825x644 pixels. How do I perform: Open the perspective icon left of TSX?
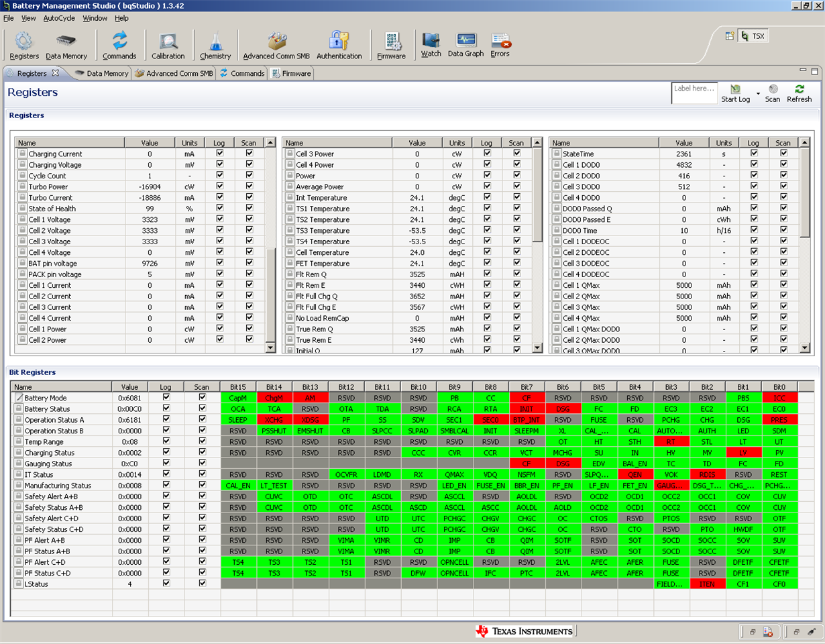click(x=730, y=36)
